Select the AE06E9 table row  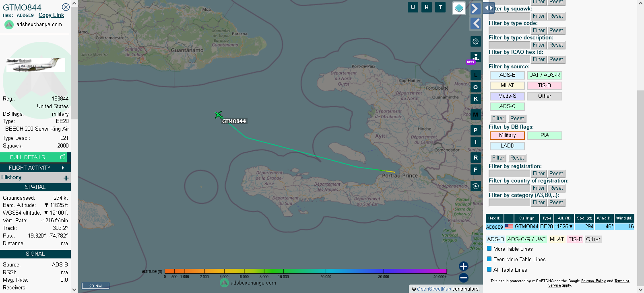[x=560, y=227]
